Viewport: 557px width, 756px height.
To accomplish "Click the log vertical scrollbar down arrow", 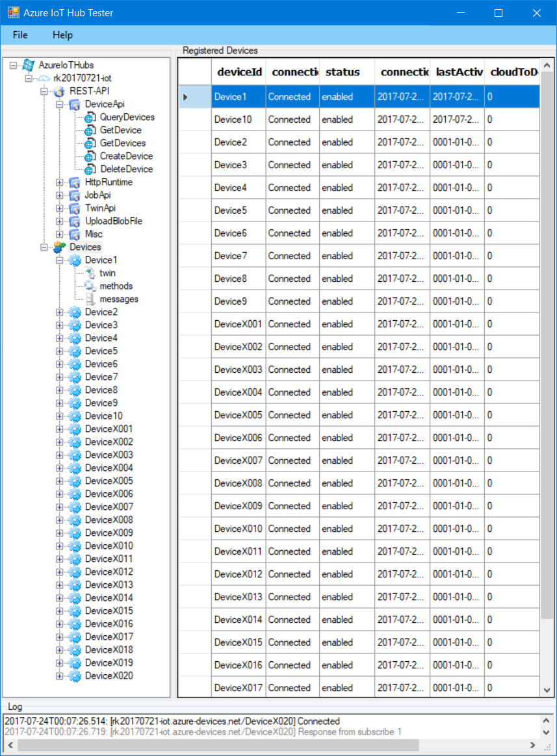I will (x=547, y=733).
